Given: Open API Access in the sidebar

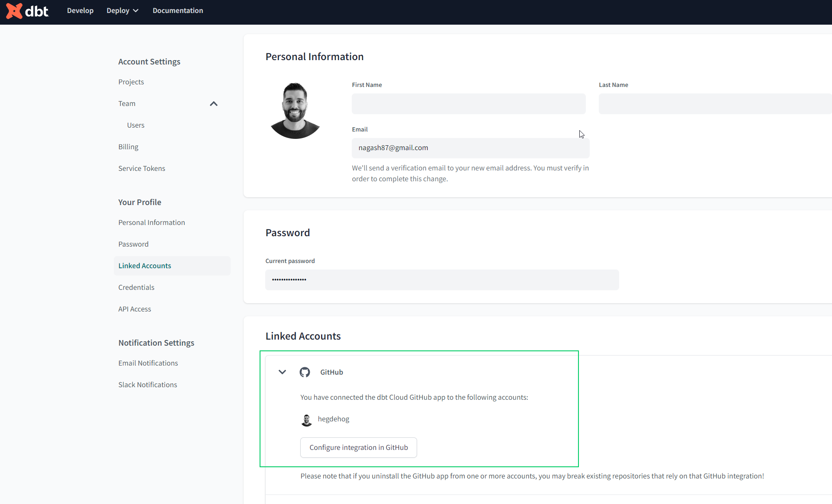Looking at the screenshot, I should [135, 309].
